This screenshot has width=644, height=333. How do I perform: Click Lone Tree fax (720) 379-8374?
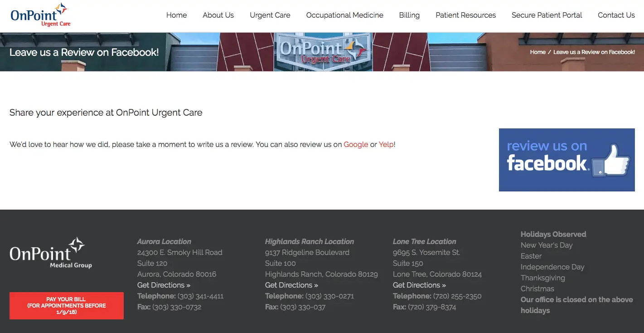tap(432, 307)
